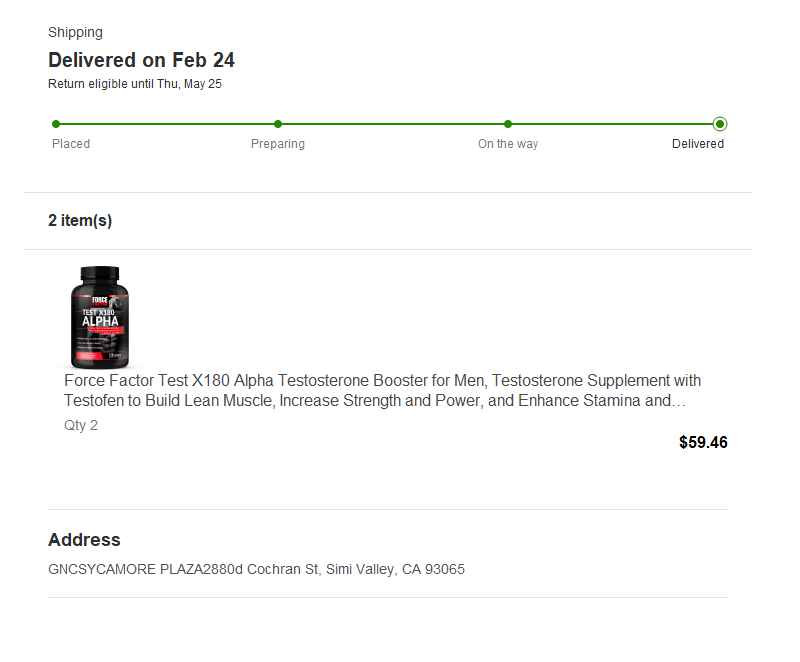Click the "Preparing" step label
The image size is (800, 662).
click(278, 144)
